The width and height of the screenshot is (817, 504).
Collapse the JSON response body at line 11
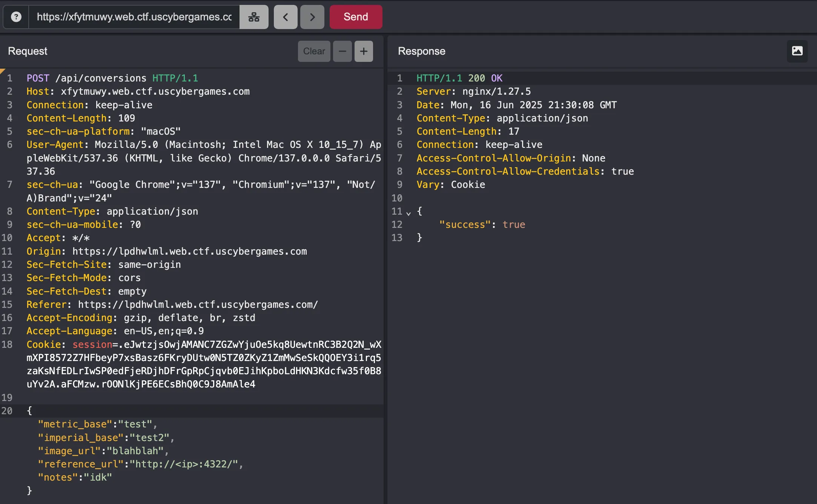coord(408,213)
